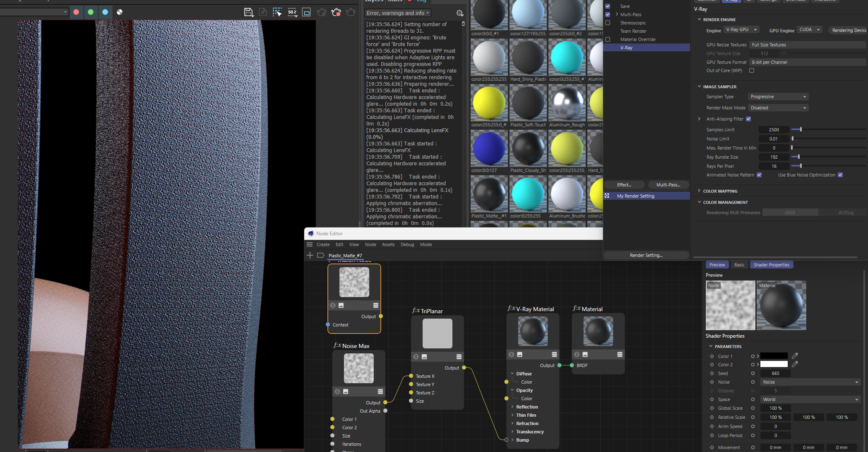868x452 pixels.
Task: Toggle Animated Noise Pattern checkbox
Action: coord(759,175)
